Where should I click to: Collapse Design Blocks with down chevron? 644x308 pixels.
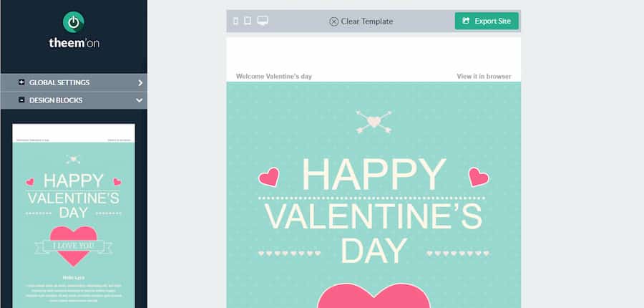[140, 100]
